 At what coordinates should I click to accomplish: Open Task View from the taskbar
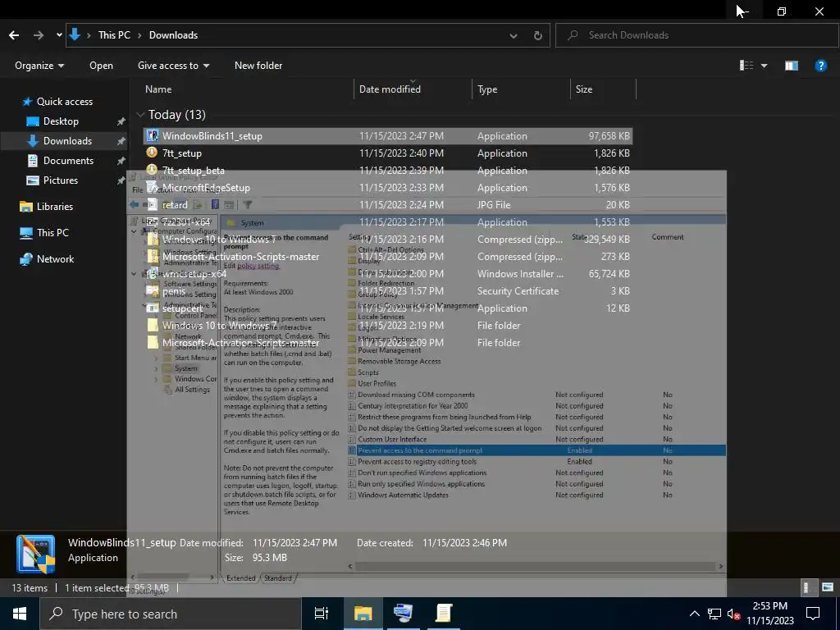(322, 614)
